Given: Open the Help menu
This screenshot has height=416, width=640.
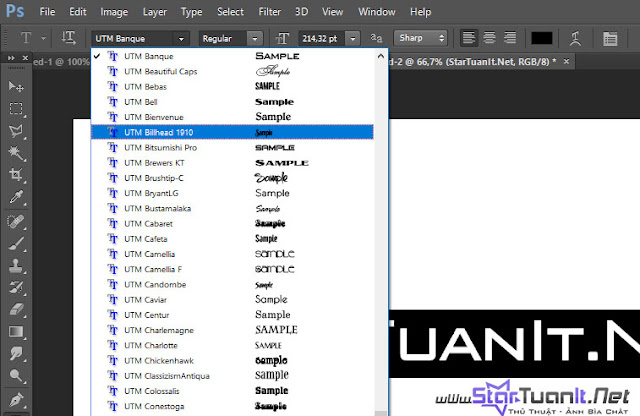Looking at the screenshot, I should coord(420,12).
